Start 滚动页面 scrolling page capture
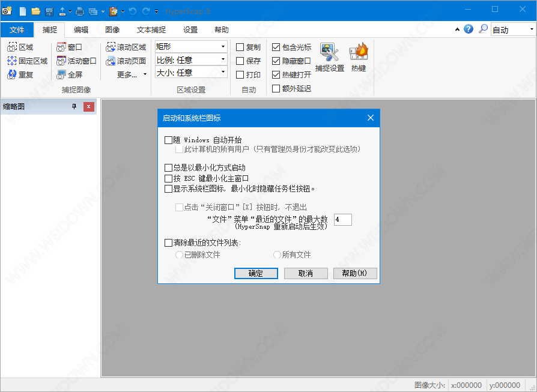 click(x=126, y=61)
